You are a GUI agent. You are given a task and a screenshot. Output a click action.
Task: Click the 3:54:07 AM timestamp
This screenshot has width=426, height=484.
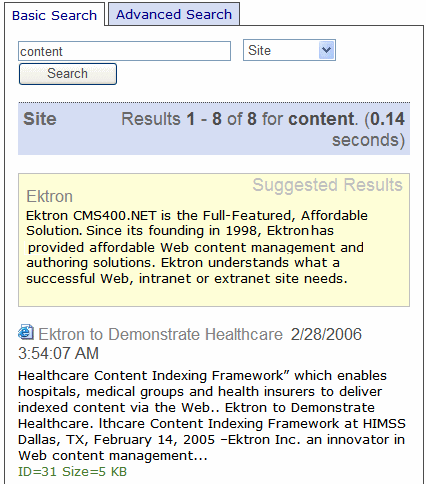58,353
